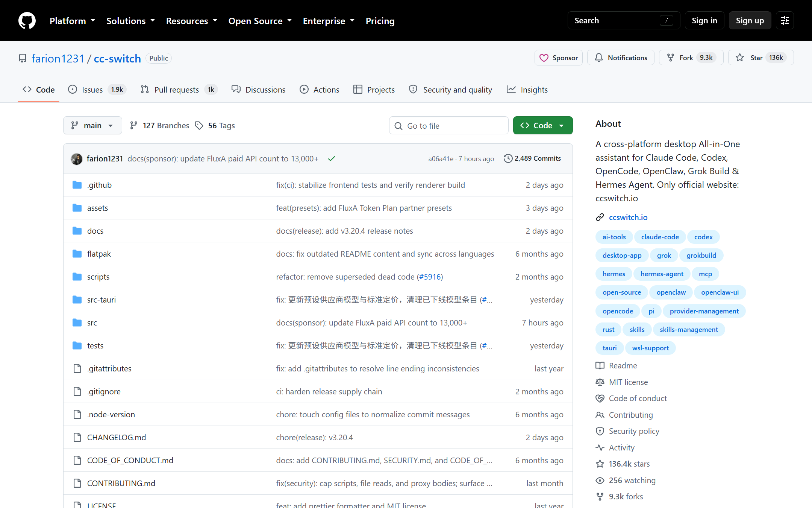Click the src-tauri folder icon

point(77,300)
